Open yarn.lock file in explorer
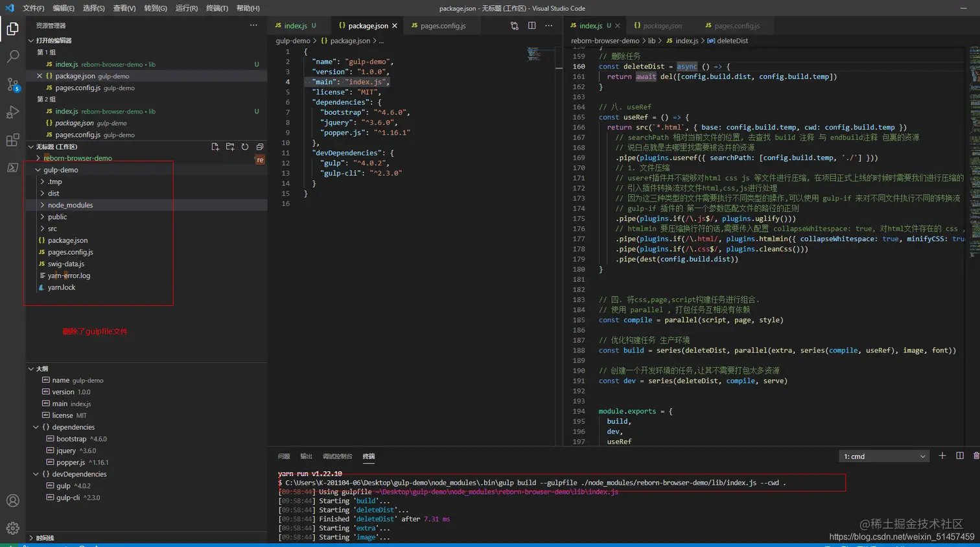 click(x=61, y=287)
